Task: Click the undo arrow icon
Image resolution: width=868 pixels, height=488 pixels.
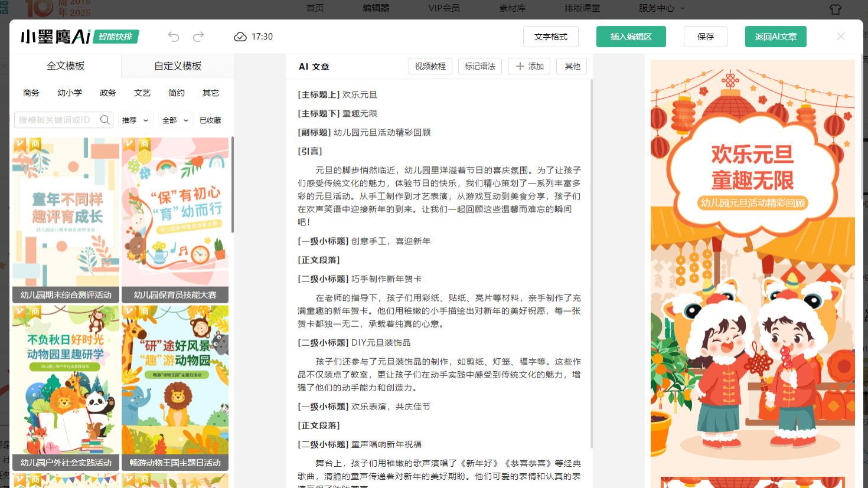Action: coord(173,37)
